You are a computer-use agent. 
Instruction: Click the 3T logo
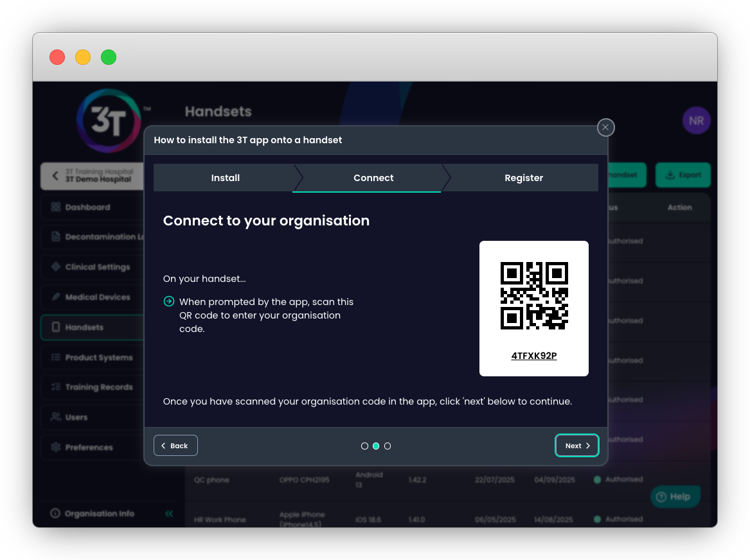(109, 120)
